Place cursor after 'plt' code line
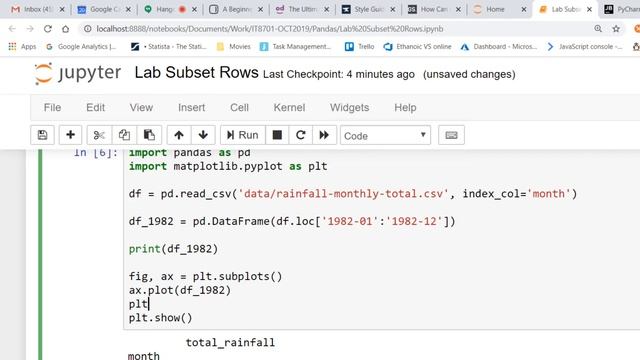 pyautogui.click(x=149, y=304)
